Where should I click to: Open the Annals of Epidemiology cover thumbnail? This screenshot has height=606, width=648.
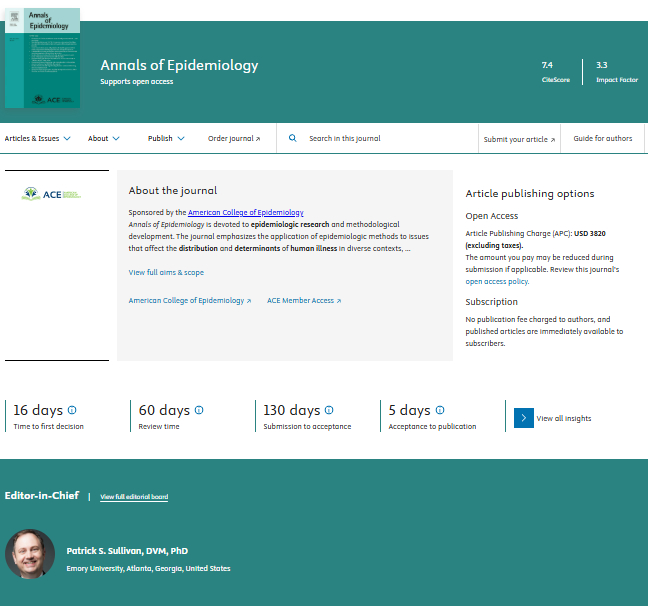(x=42, y=58)
